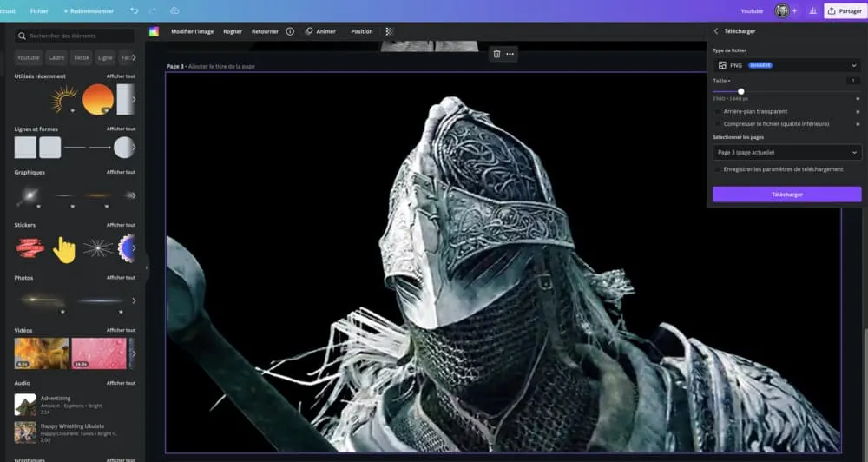The width and height of the screenshot is (868, 462).
Task: Open the transparency checkerboard icon
Action: (390, 31)
